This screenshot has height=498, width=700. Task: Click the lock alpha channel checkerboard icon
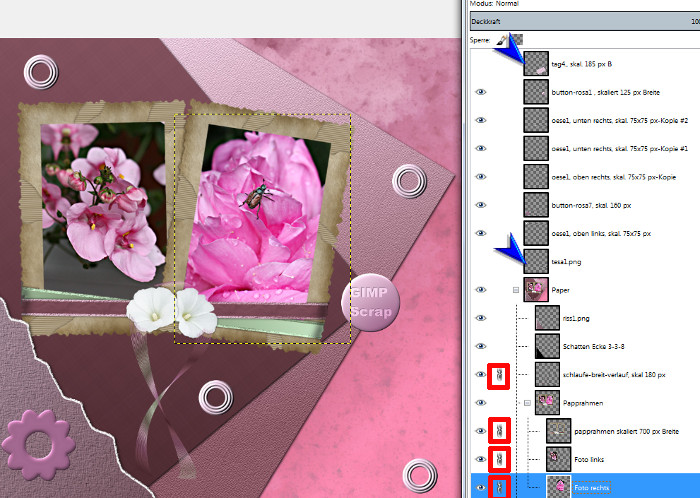tap(517, 40)
